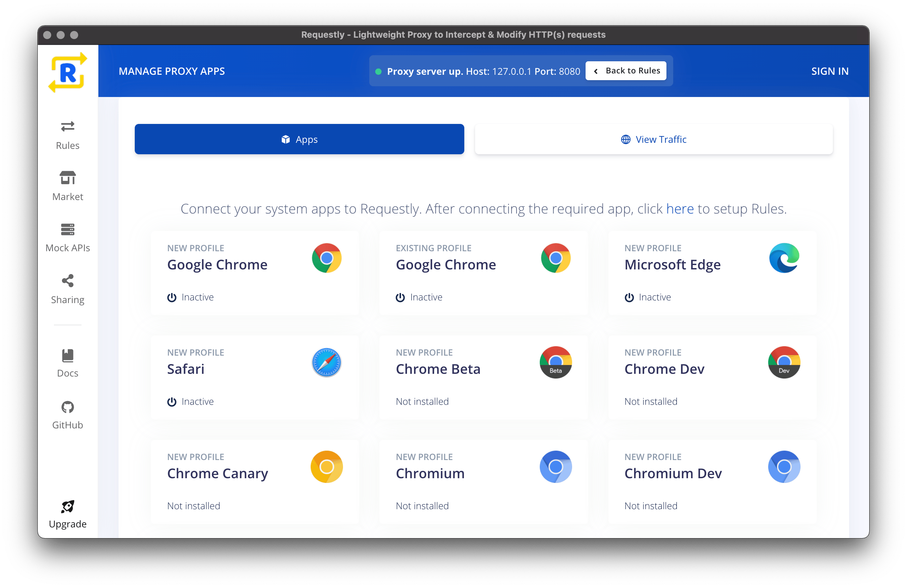Click 'Not installed' under Chrome Canary
This screenshot has width=907, height=588.
click(194, 506)
